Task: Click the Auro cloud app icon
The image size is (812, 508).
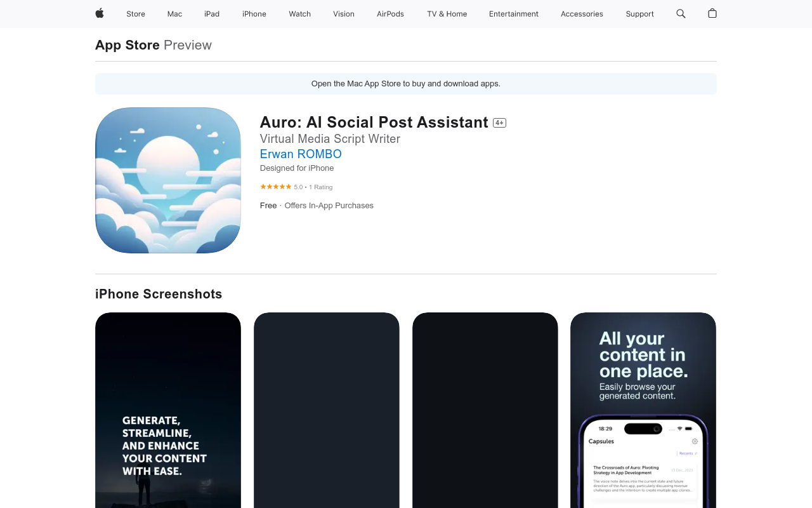Action: pos(168,180)
